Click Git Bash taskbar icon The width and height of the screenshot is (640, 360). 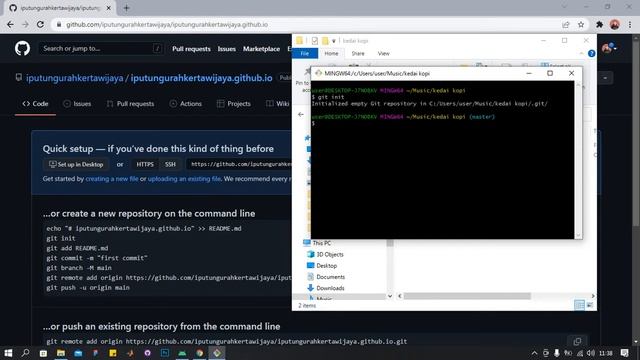coord(217,353)
